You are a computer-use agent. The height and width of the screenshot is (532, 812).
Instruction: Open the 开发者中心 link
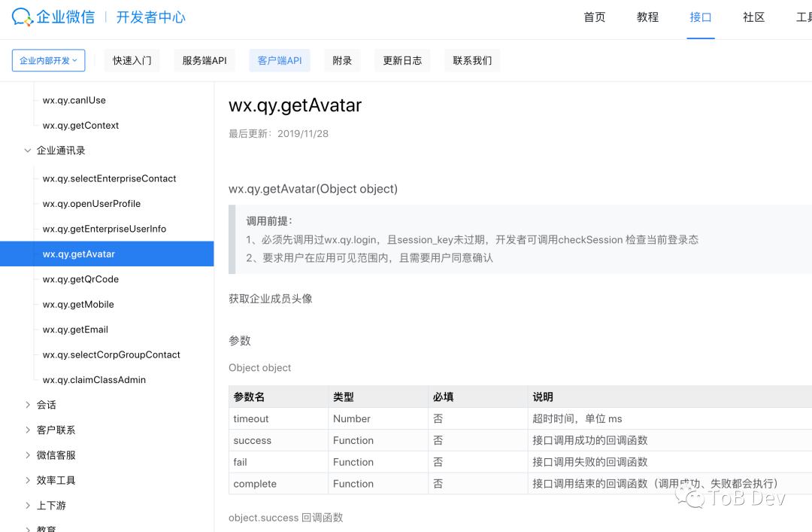150,17
